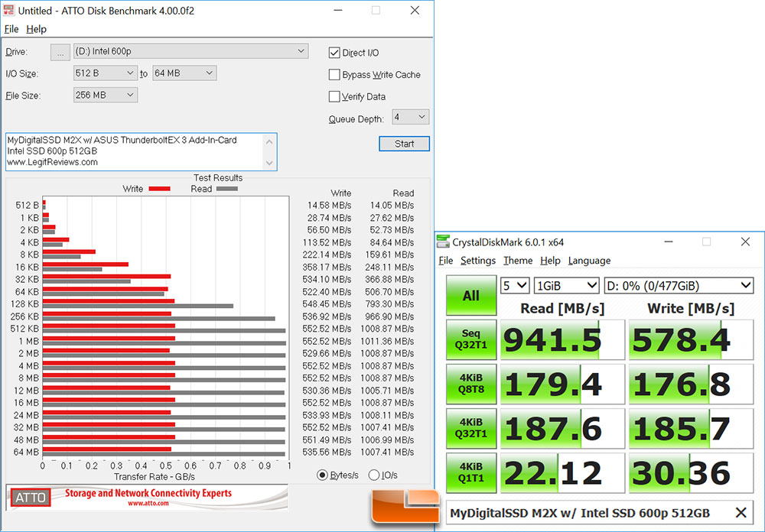Screen dimensions: 765x532
Task: Click the Start button in ATTO
Action: coord(404,144)
